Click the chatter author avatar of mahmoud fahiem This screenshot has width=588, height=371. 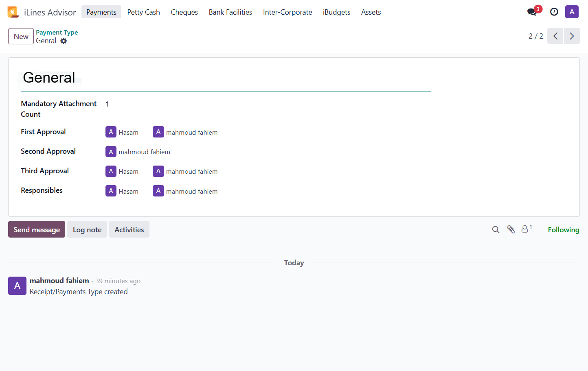[x=17, y=286]
